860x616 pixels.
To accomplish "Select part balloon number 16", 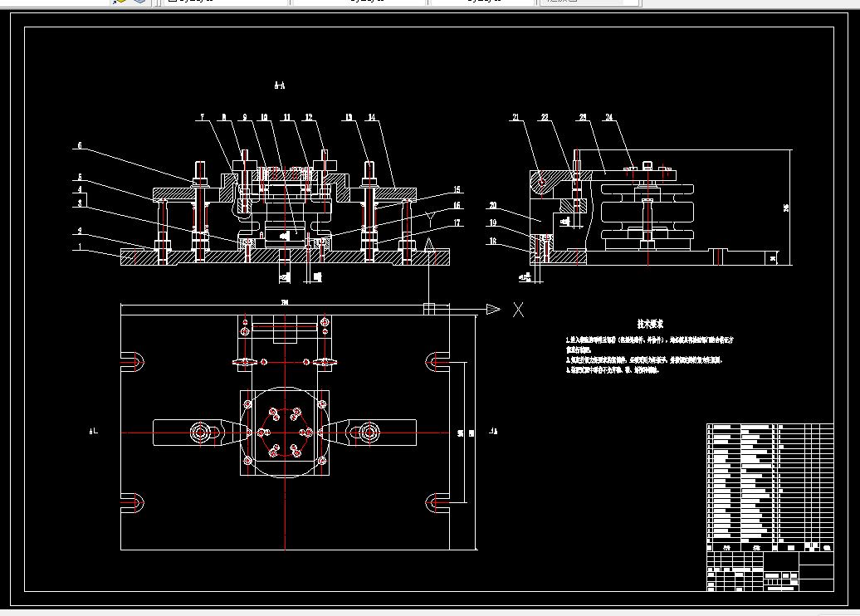I will click(457, 206).
